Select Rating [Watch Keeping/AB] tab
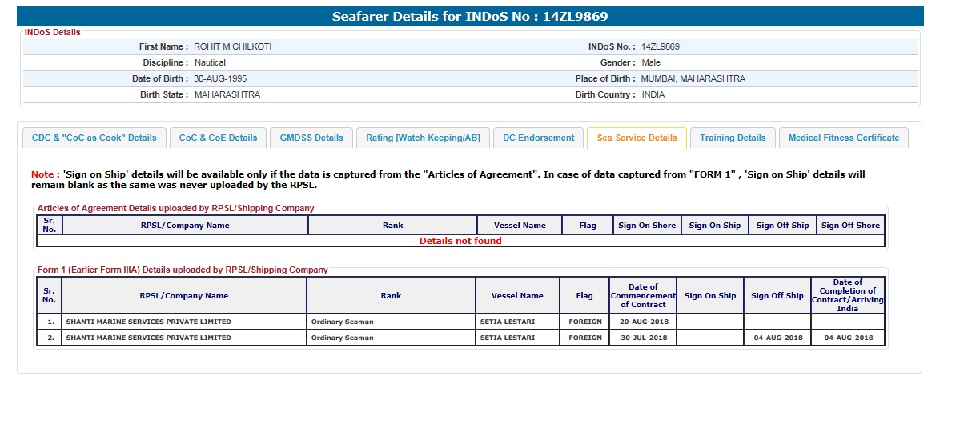980x440 pixels. point(423,138)
